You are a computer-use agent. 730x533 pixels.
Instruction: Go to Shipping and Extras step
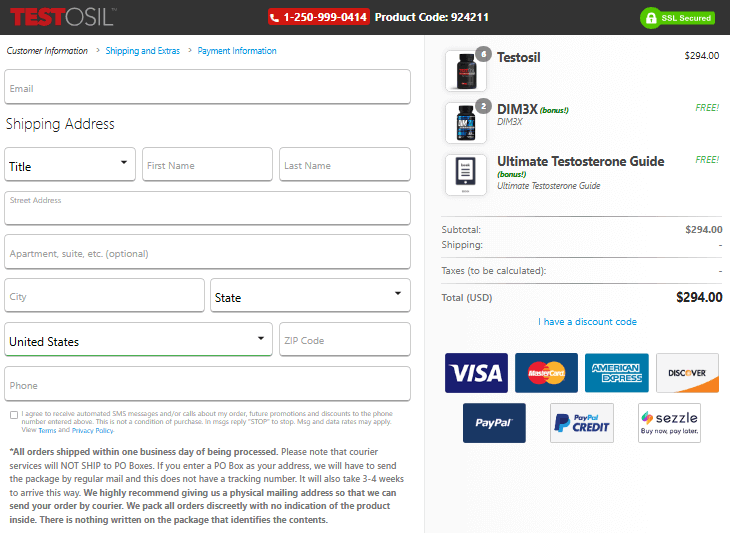point(142,51)
